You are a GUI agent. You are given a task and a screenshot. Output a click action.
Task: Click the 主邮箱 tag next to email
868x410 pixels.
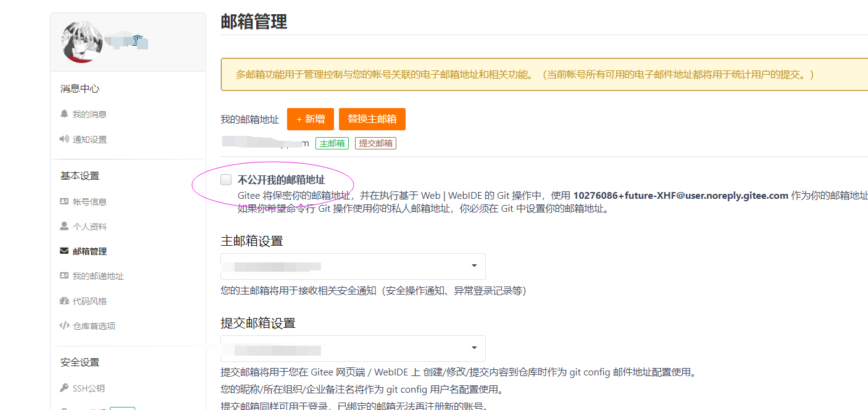click(332, 143)
